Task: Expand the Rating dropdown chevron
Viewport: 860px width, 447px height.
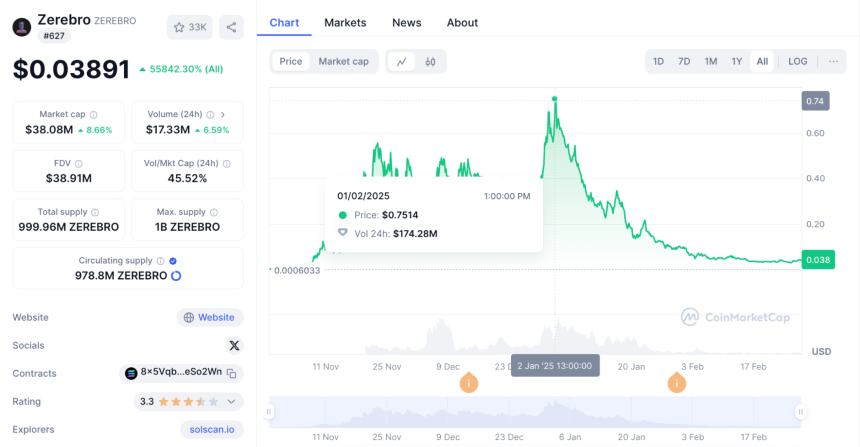Action: pyautogui.click(x=231, y=401)
